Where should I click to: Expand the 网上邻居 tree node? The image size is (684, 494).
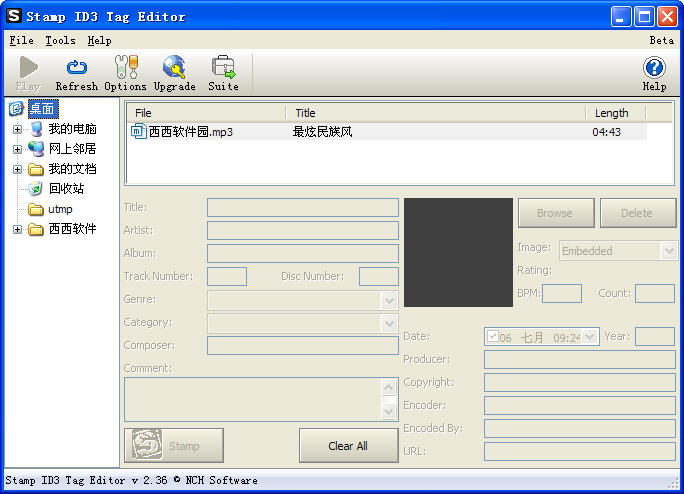pos(17,149)
